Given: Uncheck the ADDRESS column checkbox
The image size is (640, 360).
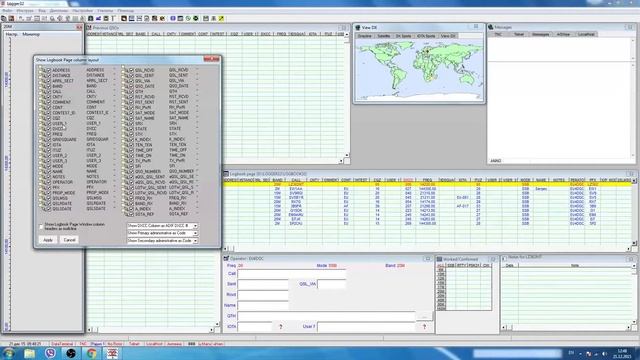Looking at the screenshot, I should (x=49, y=70).
